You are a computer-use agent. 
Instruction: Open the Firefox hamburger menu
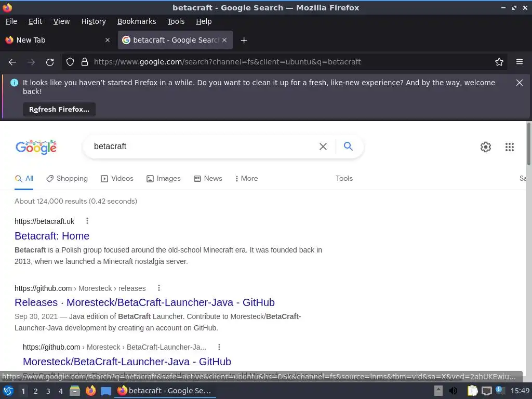520,62
